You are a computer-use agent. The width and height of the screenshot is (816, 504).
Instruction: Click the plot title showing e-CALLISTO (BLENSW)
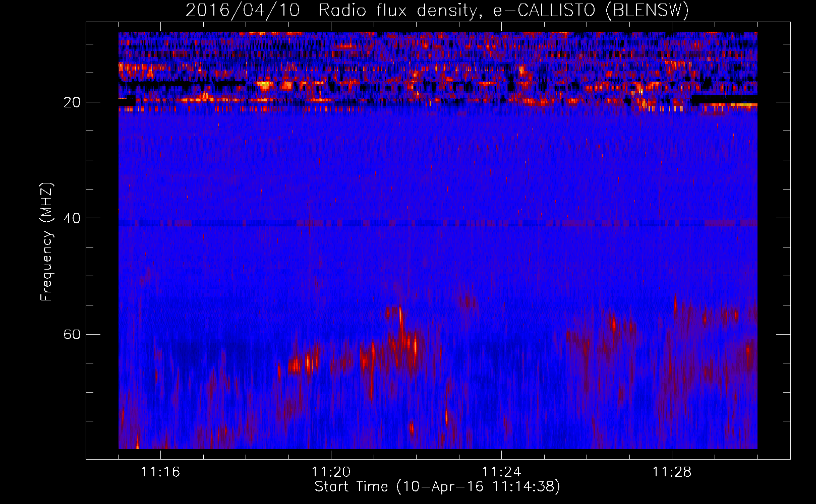point(437,10)
